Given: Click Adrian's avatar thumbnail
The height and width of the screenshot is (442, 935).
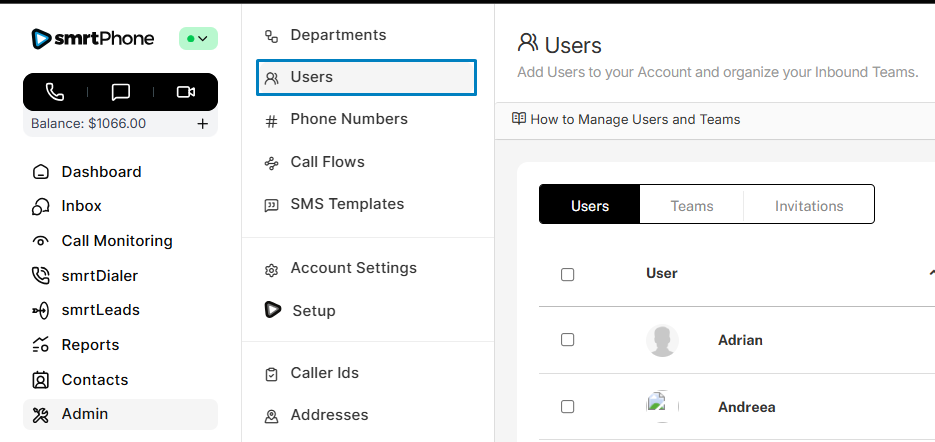Looking at the screenshot, I should tap(662, 340).
